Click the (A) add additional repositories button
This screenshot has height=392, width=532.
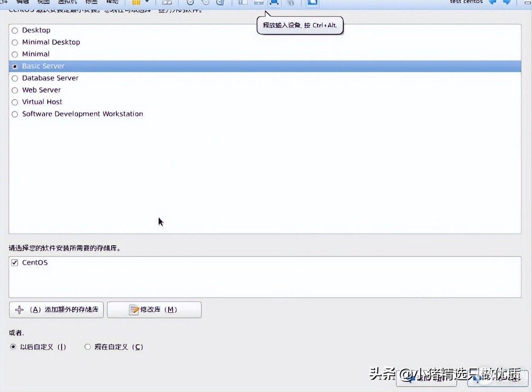56,310
